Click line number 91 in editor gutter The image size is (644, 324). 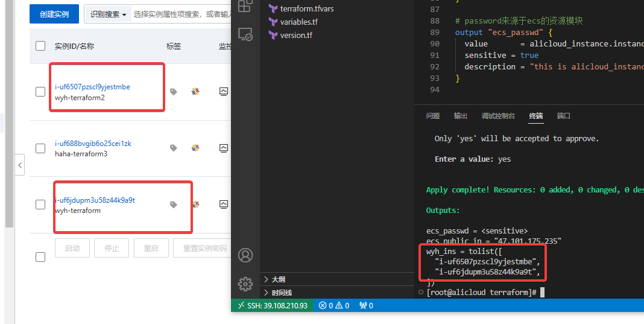435,55
